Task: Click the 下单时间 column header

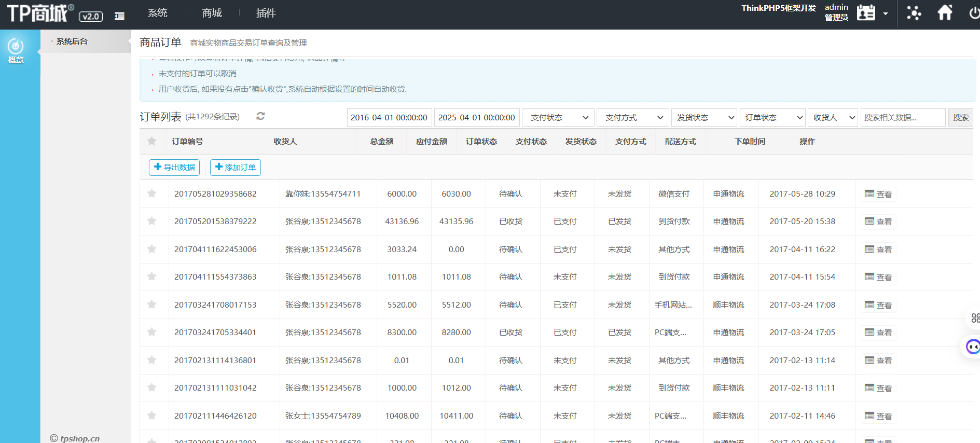Action: pos(750,142)
